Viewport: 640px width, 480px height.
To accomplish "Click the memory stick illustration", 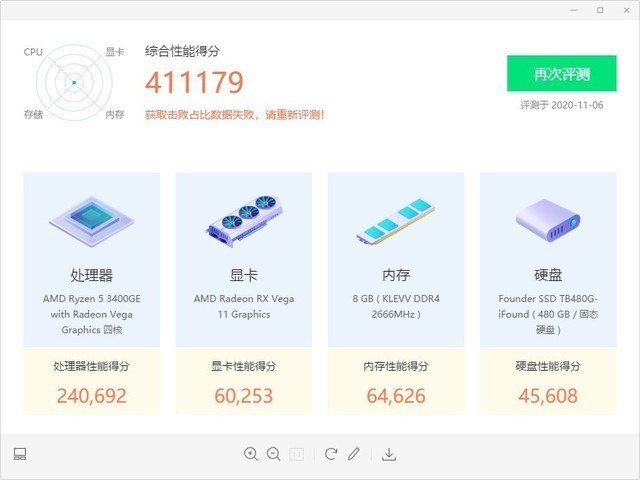I will click(396, 222).
